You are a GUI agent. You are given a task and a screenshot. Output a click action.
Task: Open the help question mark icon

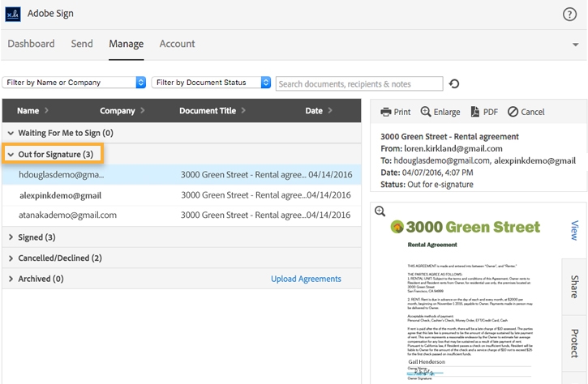(569, 14)
